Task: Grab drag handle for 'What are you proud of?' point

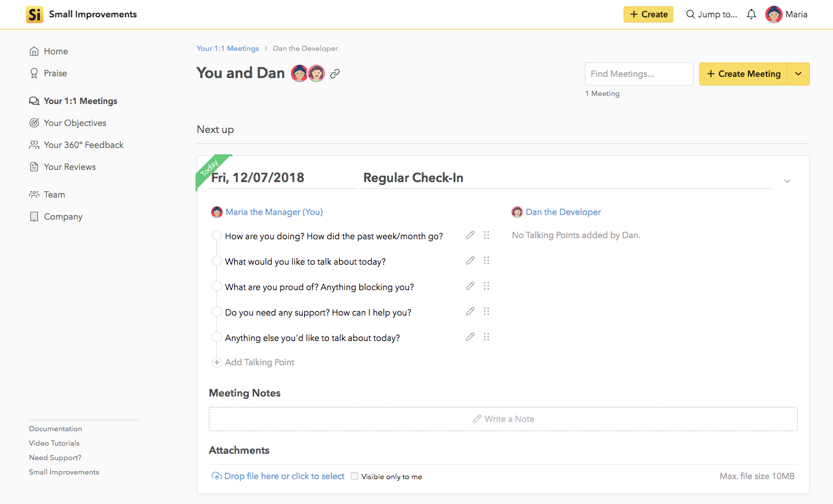Action: click(x=486, y=286)
